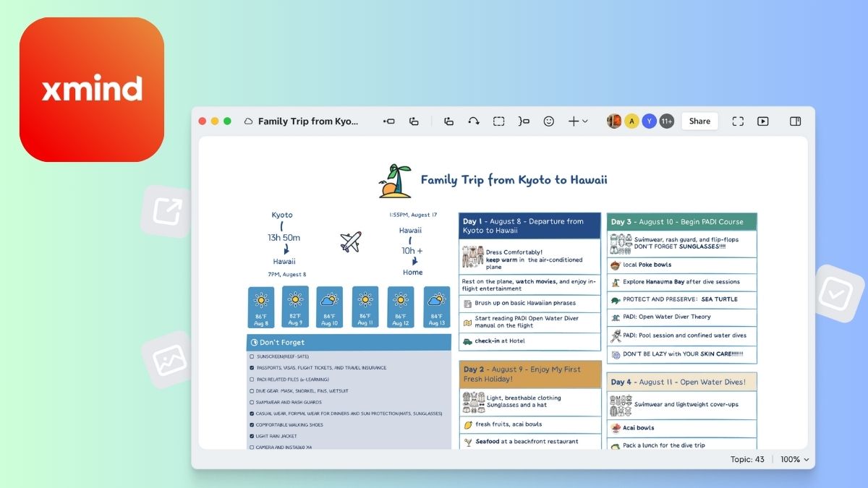
Task: Click the airplane sticker
Action: point(351,241)
